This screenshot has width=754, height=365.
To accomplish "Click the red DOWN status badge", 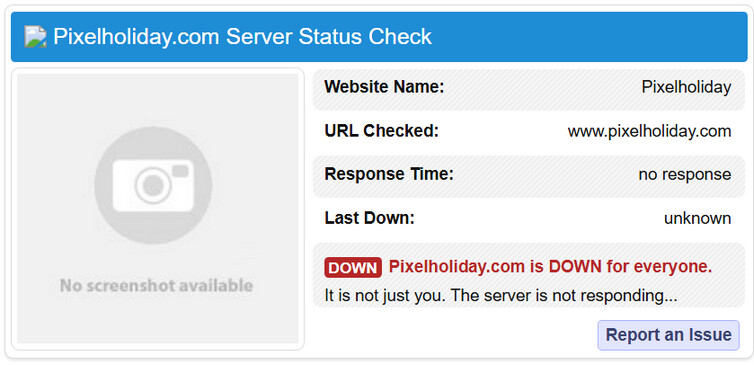I will point(353,267).
